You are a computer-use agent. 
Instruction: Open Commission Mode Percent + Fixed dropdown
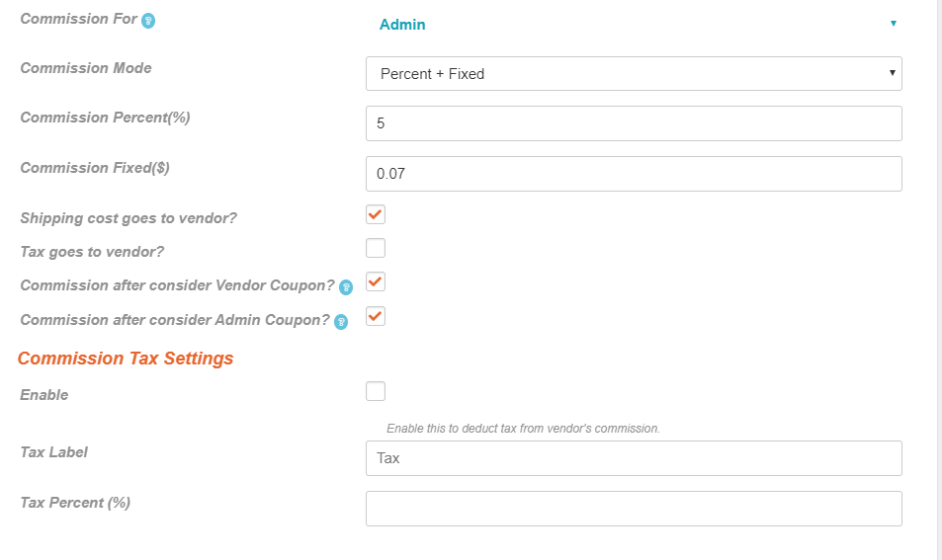[x=634, y=74]
